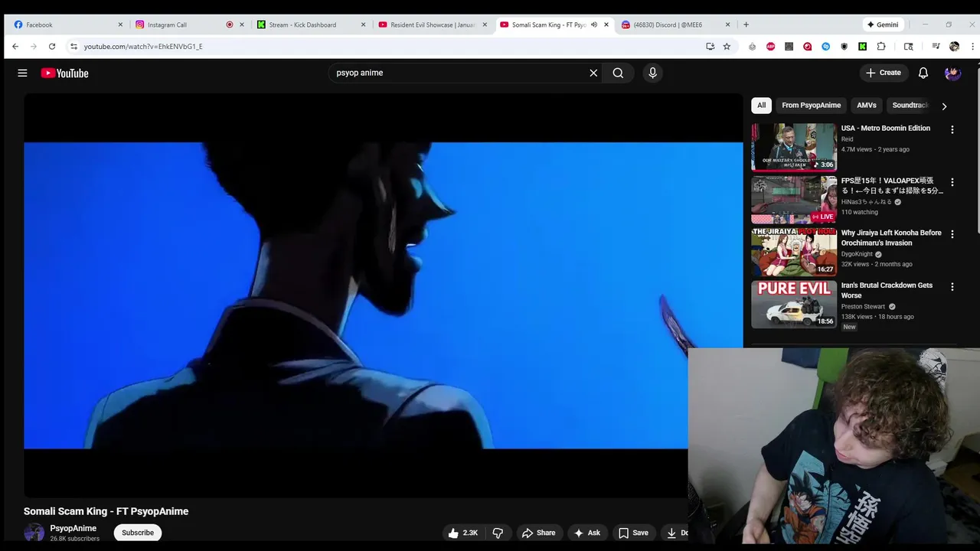Open the YouTube account avatar menu
980x551 pixels.
pyautogui.click(x=952, y=73)
